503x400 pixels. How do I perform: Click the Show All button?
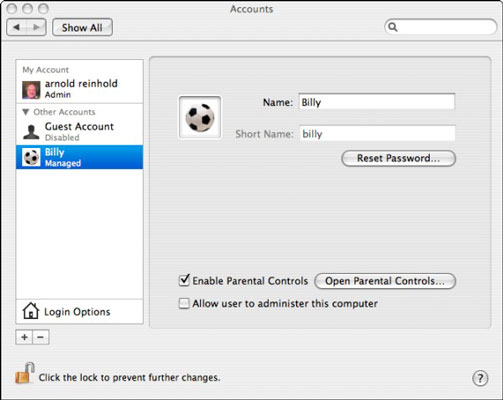82,27
